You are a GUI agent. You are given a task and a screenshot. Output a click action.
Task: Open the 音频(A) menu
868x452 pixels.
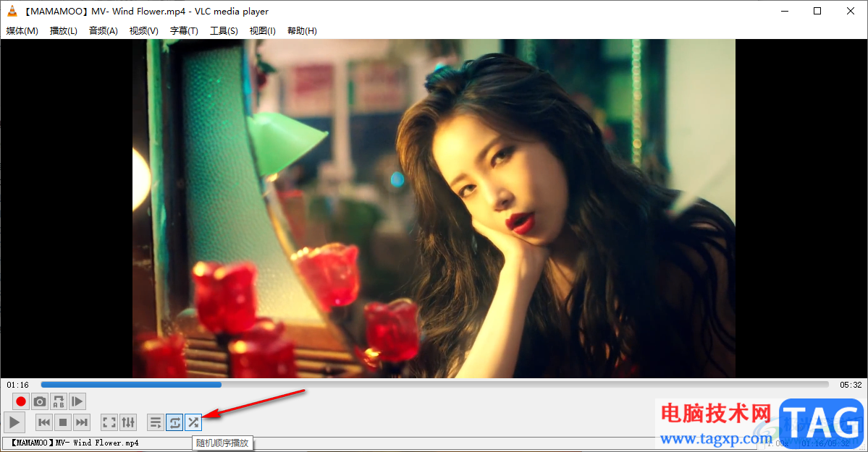pos(104,31)
